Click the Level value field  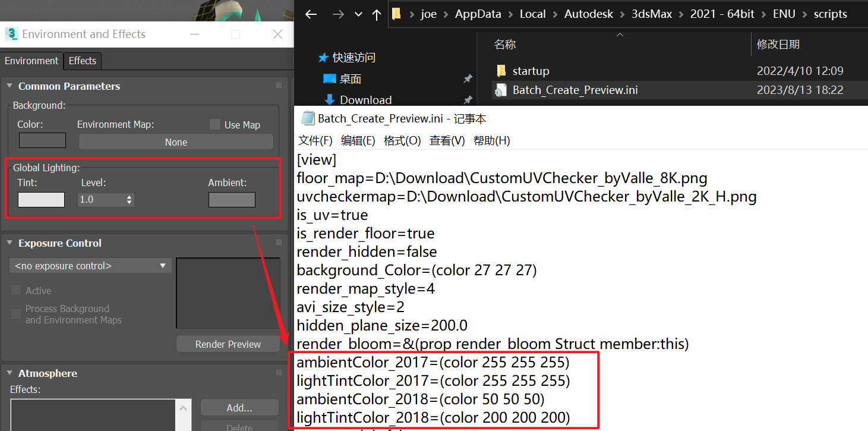101,200
